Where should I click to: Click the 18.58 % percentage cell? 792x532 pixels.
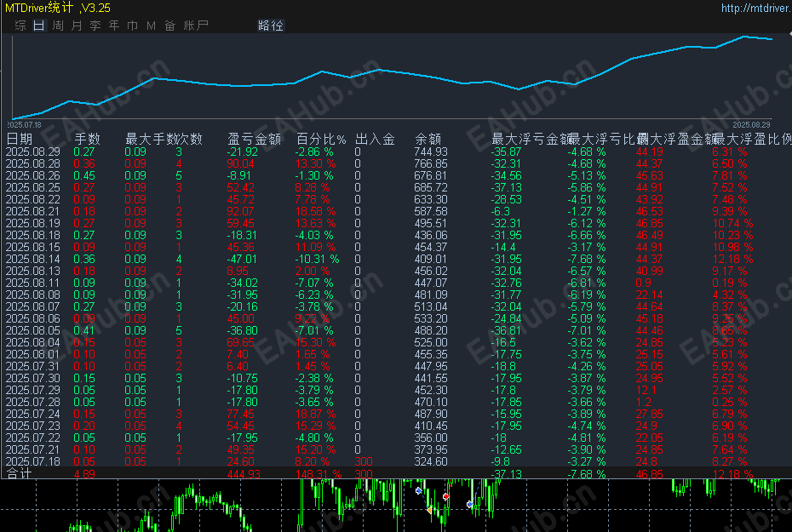click(x=315, y=211)
